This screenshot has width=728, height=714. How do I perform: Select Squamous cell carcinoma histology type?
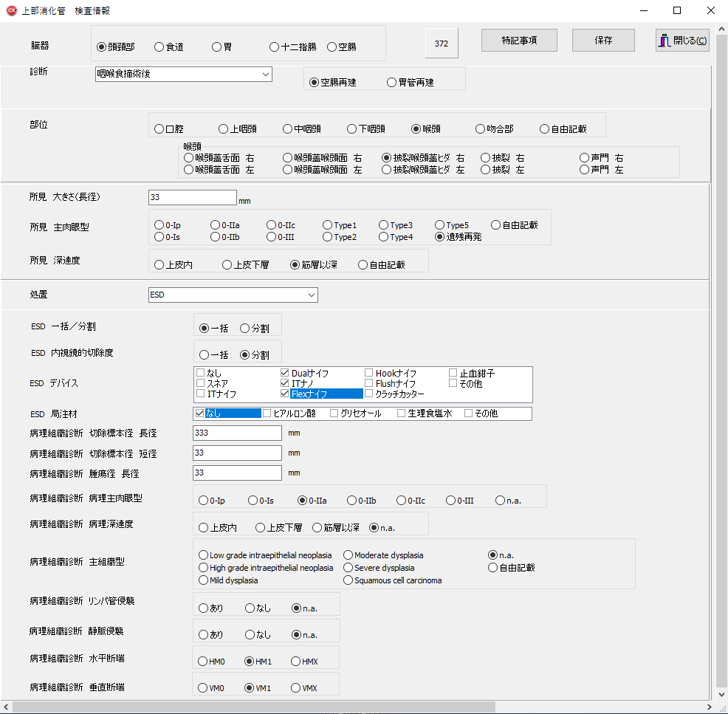[348, 580]
